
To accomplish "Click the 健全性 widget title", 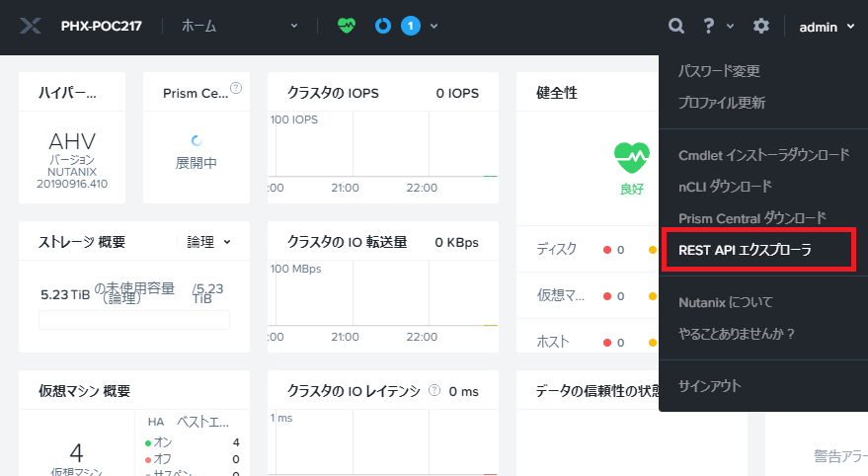I will 556,93.
